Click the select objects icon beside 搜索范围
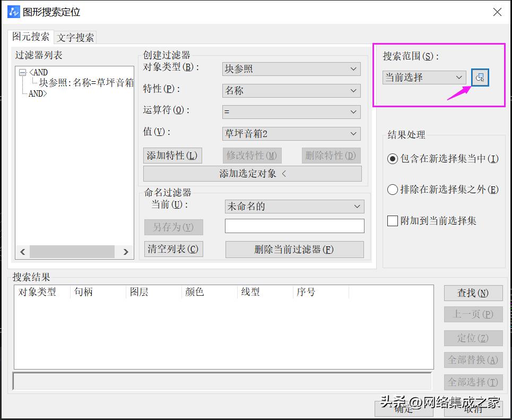 click(x=479, y=77)
